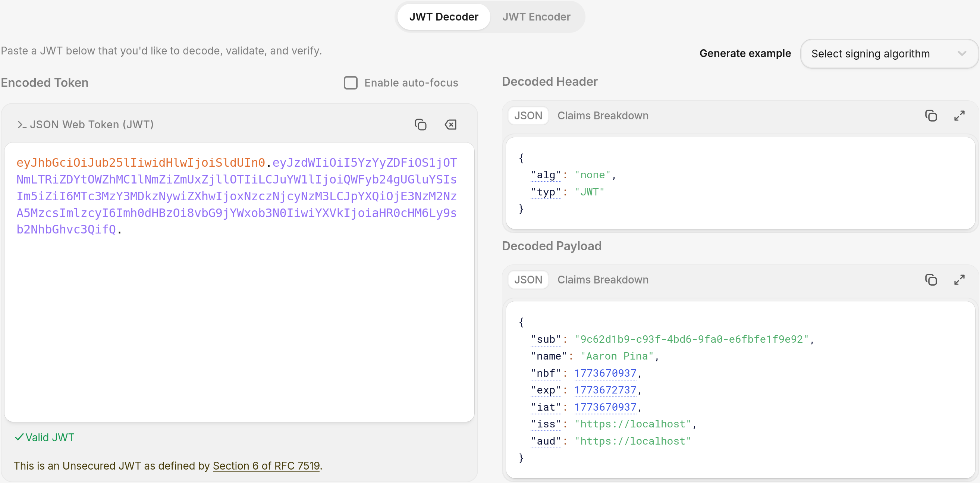Click the Valid JWT checkmark icon
This screenshot has height=483, width=980.
(x=19, y=437)
